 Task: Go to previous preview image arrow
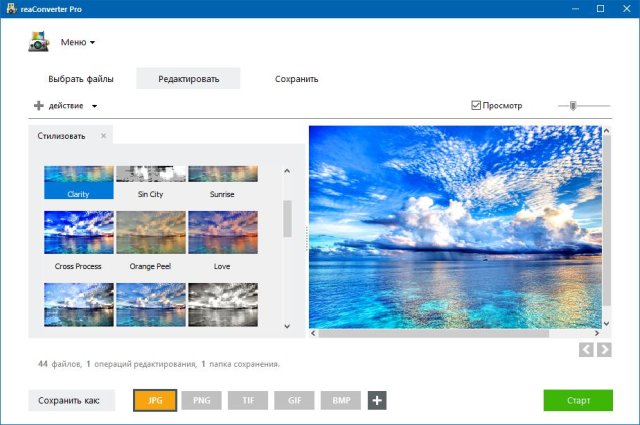pyautogui.click(x=587, y=349)
